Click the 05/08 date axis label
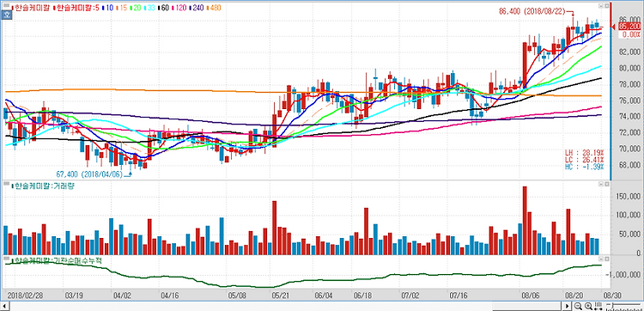 tap(236, 295)
